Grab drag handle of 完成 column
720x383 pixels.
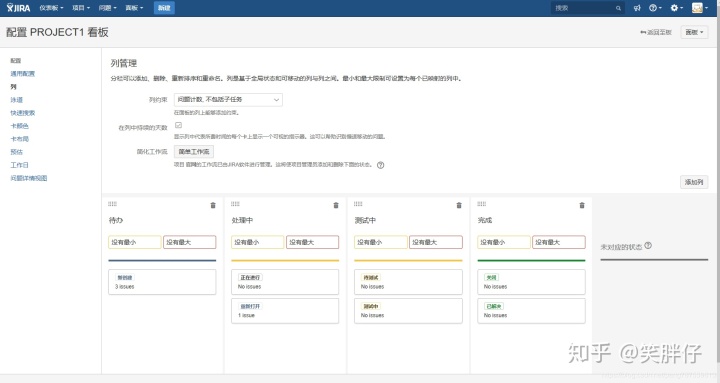pyautogui.click(x=482, y=203)
